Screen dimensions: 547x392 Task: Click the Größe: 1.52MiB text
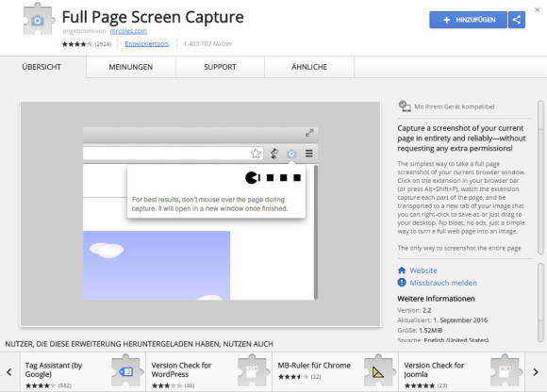click(x=420, y=331)
